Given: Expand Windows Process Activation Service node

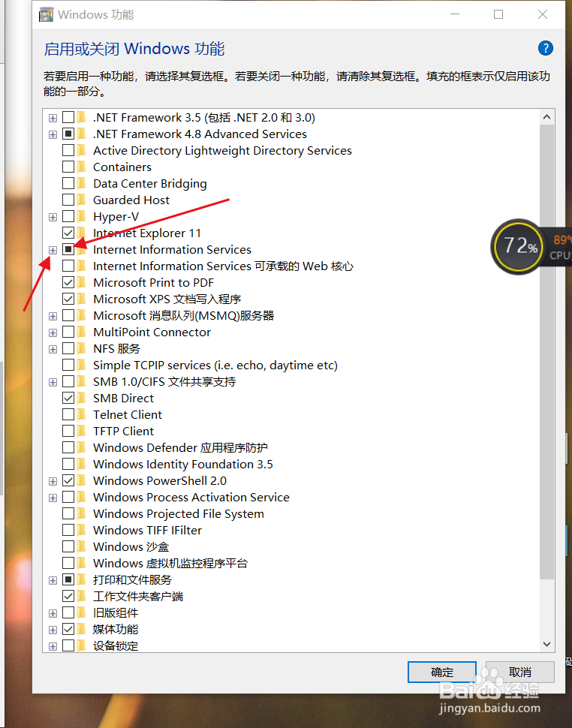Looking at the screenshot, I should pos(53,498).
